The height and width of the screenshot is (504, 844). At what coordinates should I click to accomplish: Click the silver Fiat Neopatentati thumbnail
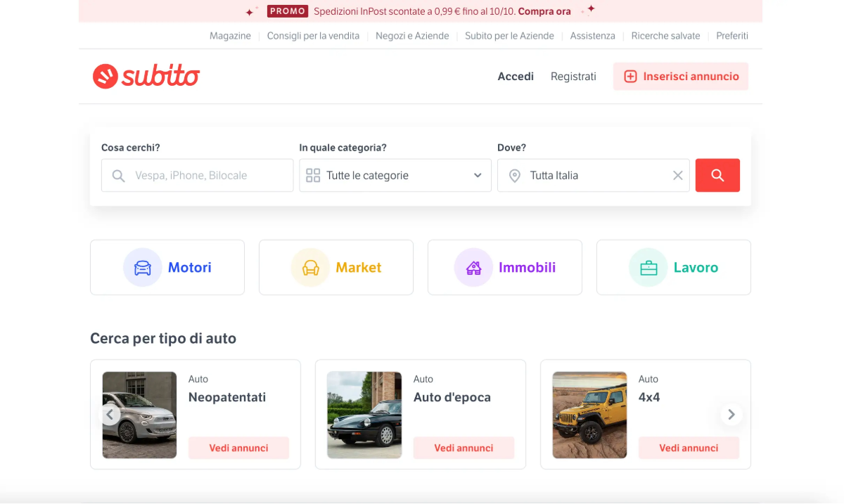(x=140, y=415)
